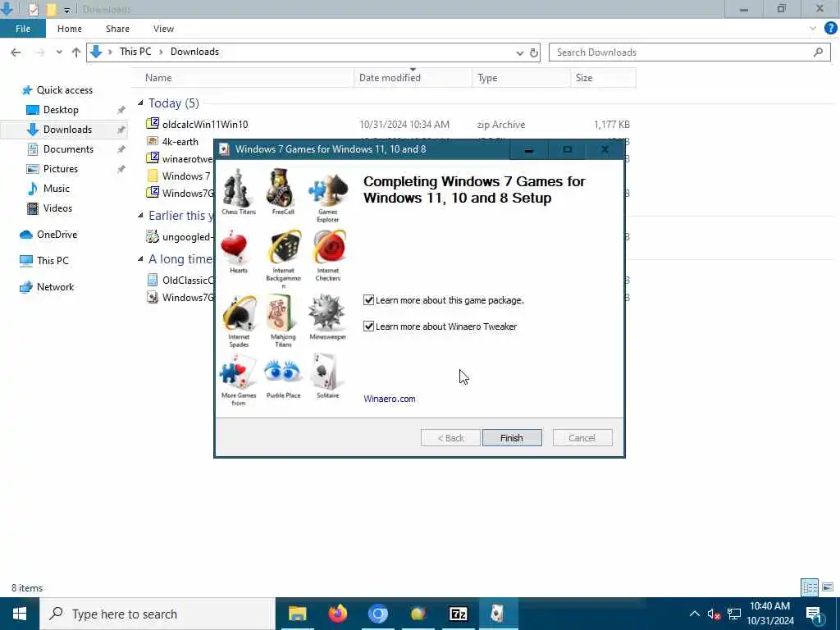Switch Explorer to large icons view
Image resolution: width=840 pixels, height=630 pixels.
[828, 587]
